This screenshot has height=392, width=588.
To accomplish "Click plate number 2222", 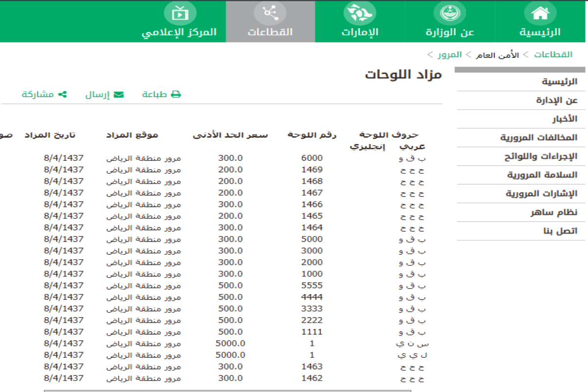I will (x=312, y=320).
